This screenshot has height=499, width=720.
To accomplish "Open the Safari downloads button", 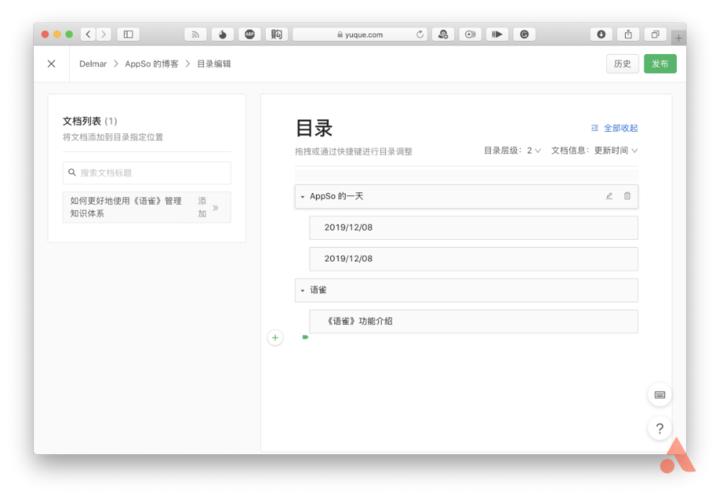I will [601, 34].
